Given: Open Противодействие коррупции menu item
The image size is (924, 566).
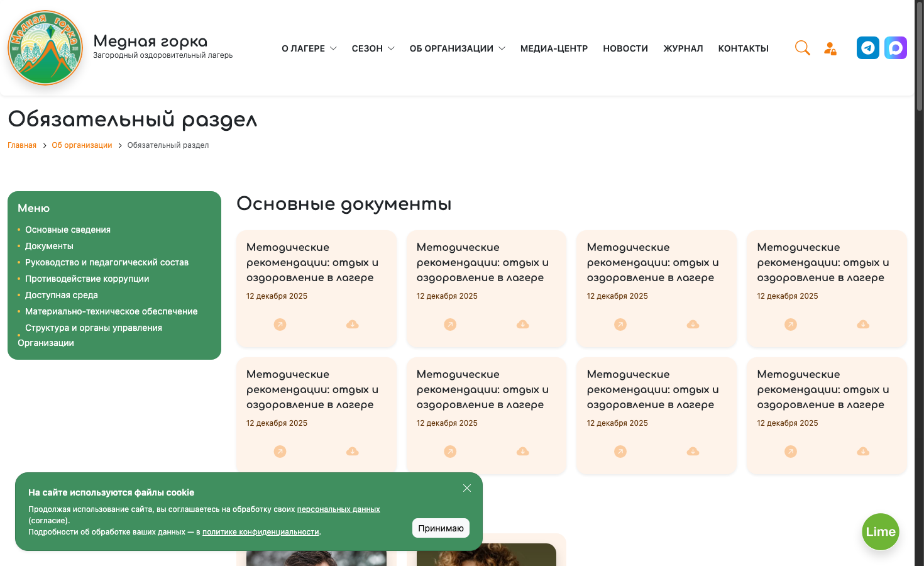Looking at the screenshot, I should [87, 279].
